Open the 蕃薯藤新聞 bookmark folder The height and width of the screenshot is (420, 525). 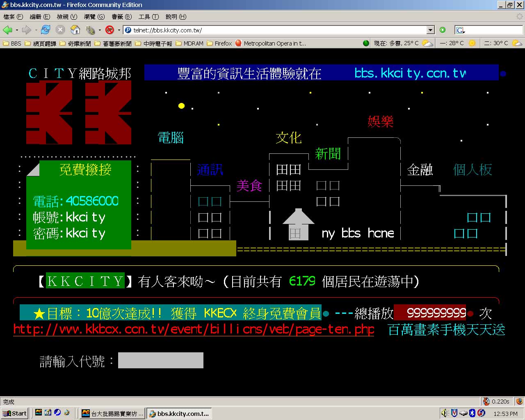[113, 43]
